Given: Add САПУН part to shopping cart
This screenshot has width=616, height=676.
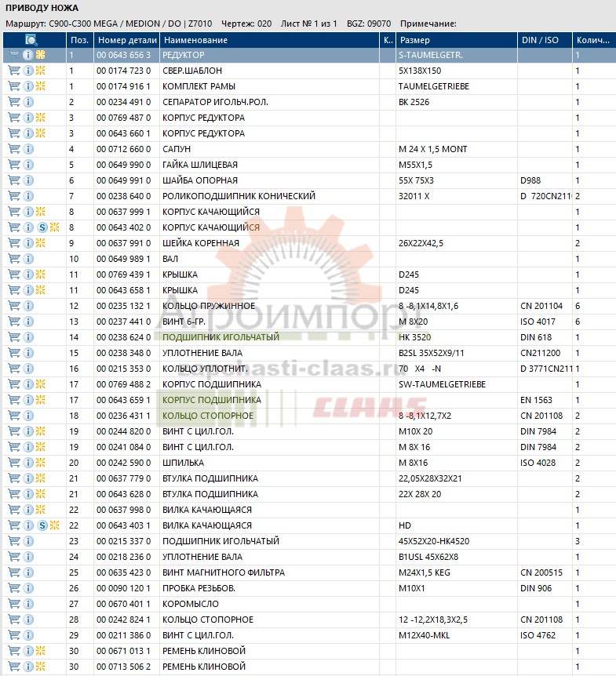Looking at the screenshot, I should click(x=14, y=149).
